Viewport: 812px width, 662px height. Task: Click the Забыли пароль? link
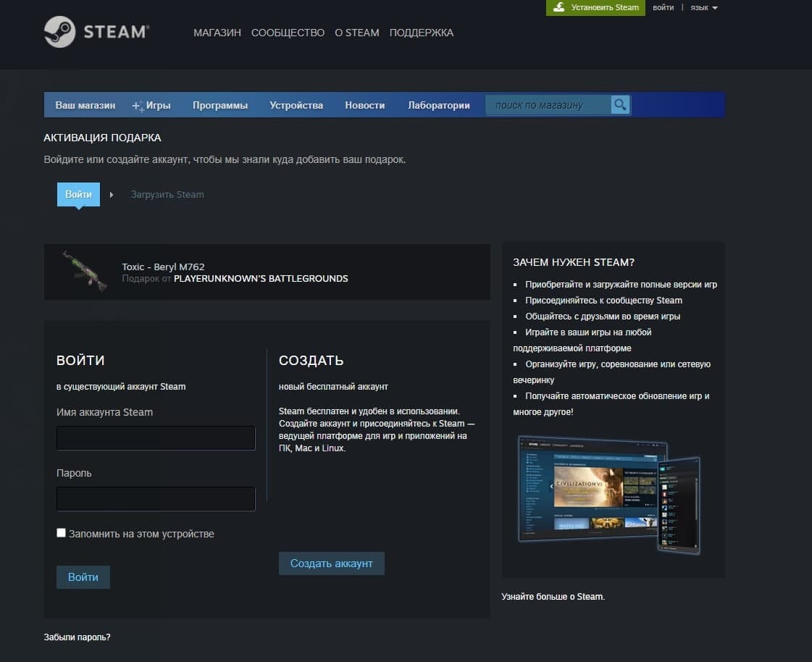(77, 637)
